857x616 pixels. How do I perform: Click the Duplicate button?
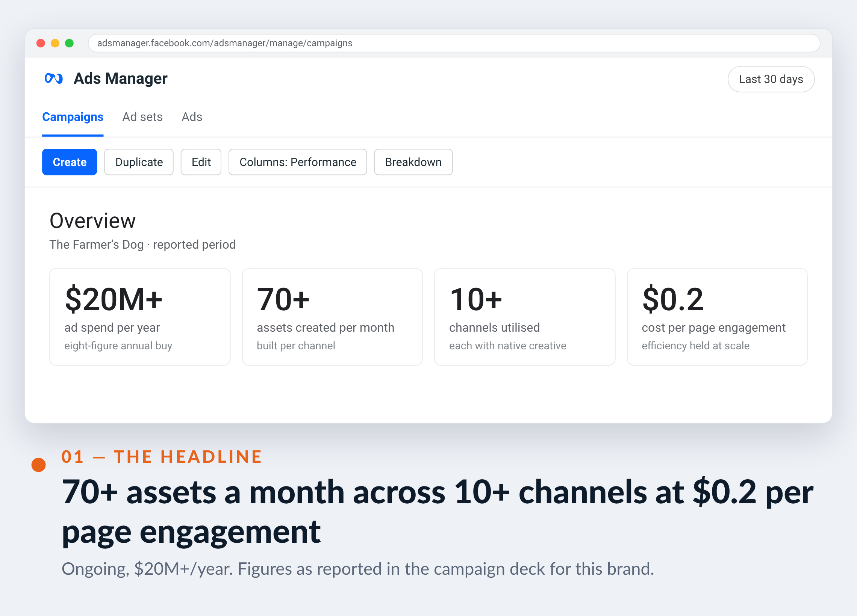click(139, 162)
